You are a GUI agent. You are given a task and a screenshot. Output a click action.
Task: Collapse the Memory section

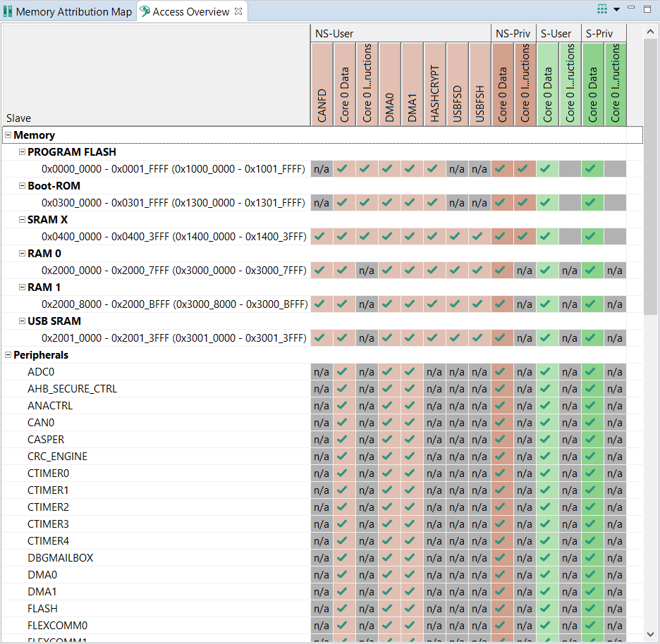(8, 135)
